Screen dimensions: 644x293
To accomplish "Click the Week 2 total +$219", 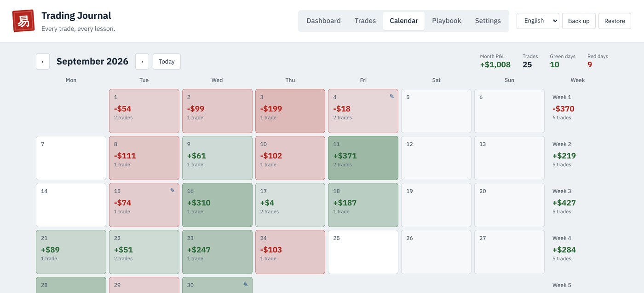I will point(564,156).
